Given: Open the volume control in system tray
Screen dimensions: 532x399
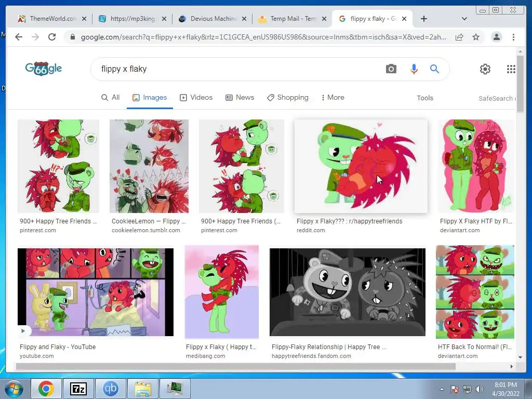Looking at the screenshot, I should click(x=480, y=389).
